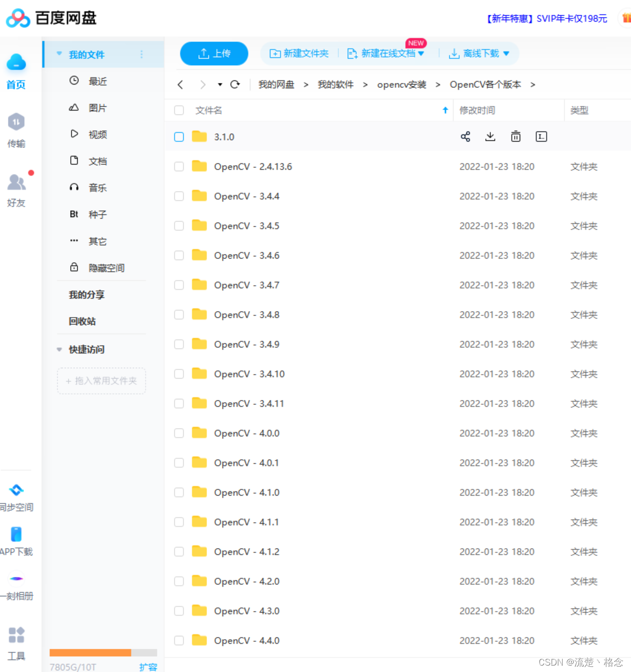Image resolution: width=631 pixels, height=672 pixels.
Task: Click the sort ascending arrow in 文件名 header
Action: point(445,110)
